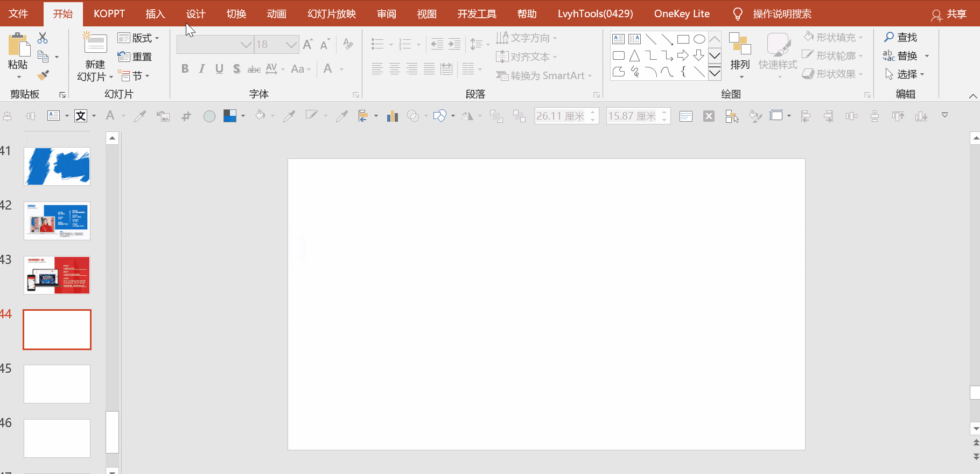Expand the Layout (版式) dropdown
The image size is (980, 474).
[x=139, y=38]
